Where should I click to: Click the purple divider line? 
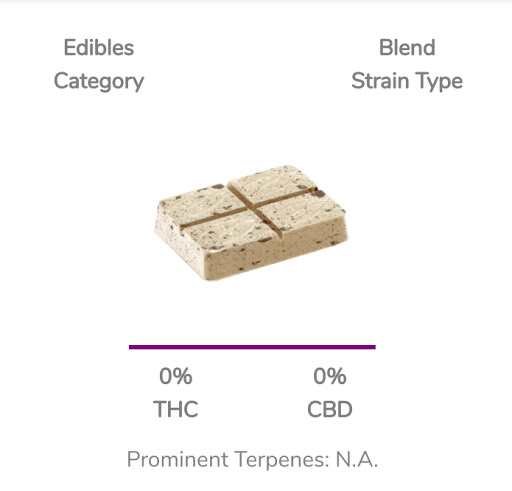click(x=252, y=347)
